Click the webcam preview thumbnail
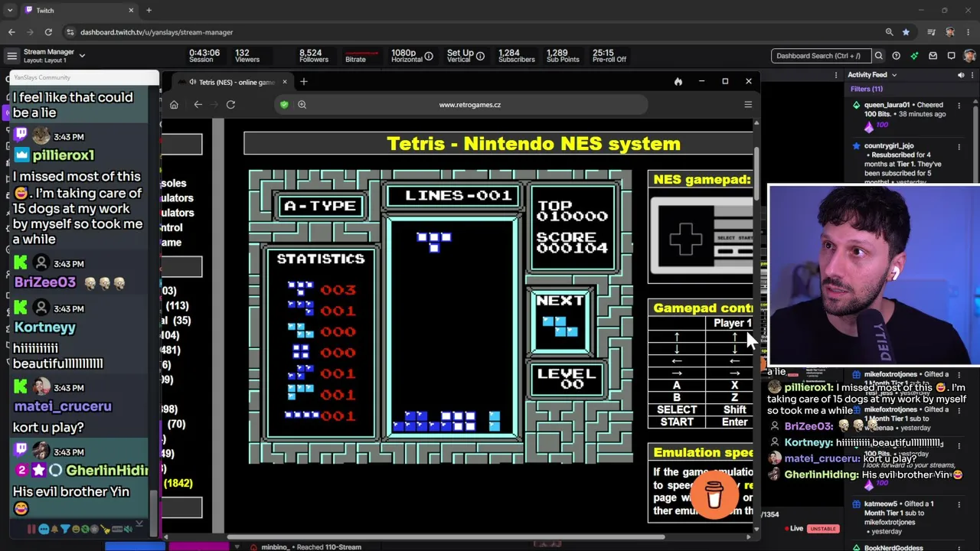This screenshot has width=980, height=551. click(874, 275)
